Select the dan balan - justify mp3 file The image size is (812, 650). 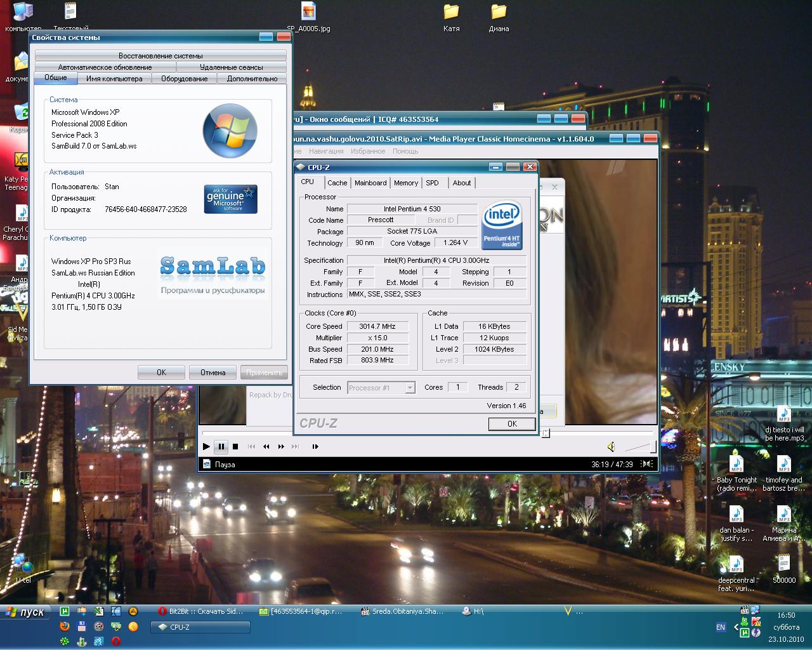click(737, 524)
